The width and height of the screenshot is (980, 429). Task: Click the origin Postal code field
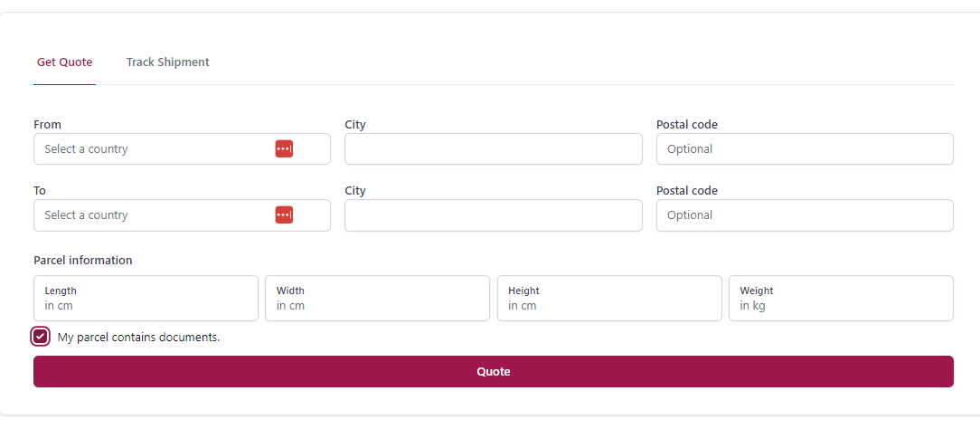[805, 148]
